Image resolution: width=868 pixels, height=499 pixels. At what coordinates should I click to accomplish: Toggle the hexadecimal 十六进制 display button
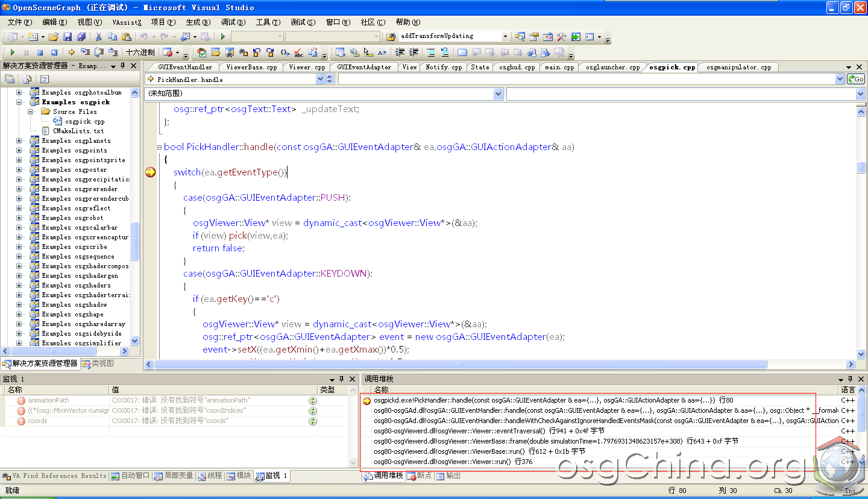pyautogui.click(x=140, y=52)
